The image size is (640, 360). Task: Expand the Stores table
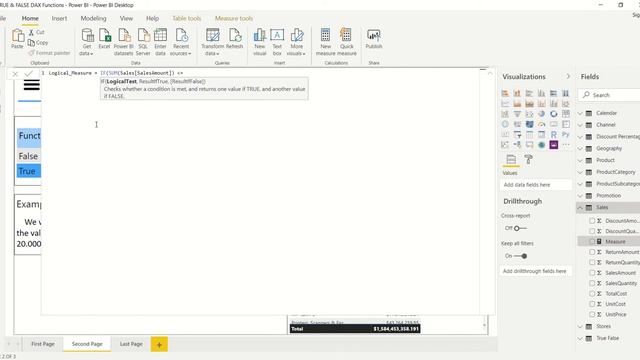coord(580,327)
